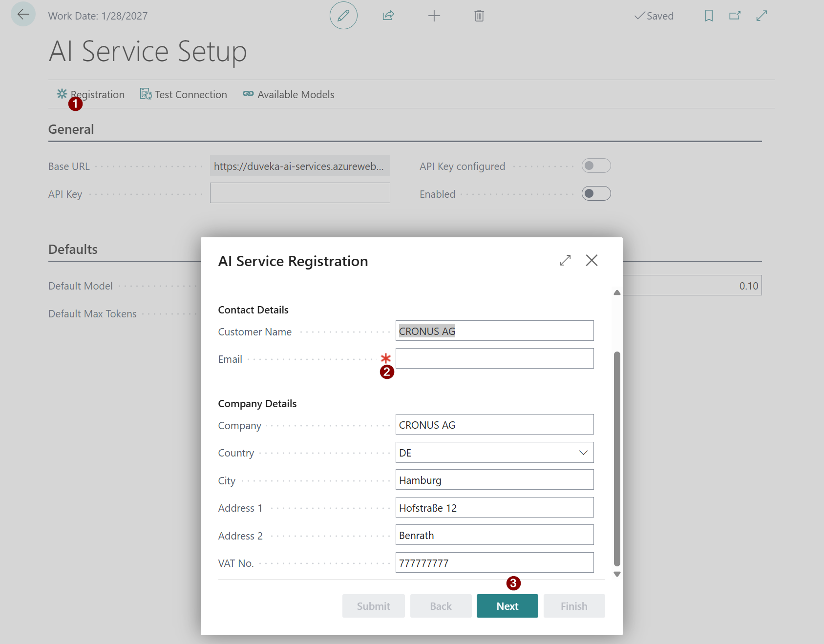This screenshot has height=644, width=824.
Task: Click the Saved status indicator
Action: point(654,16)
